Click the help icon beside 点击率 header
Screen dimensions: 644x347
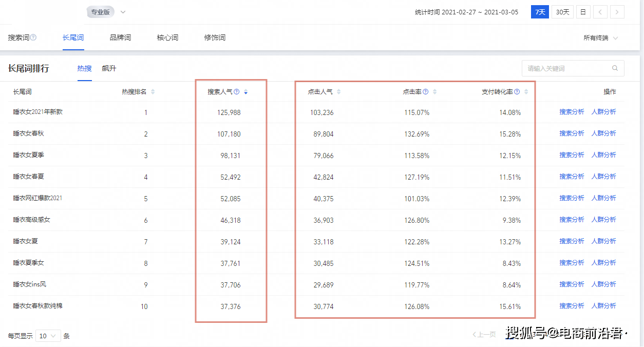tap(426, 92)
